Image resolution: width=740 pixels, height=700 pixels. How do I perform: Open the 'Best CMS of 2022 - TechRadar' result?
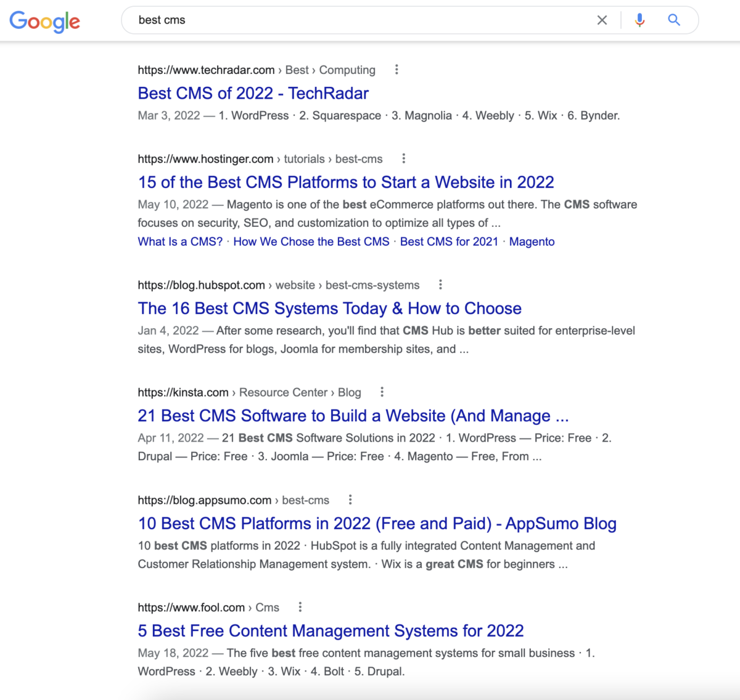[253, 93]
